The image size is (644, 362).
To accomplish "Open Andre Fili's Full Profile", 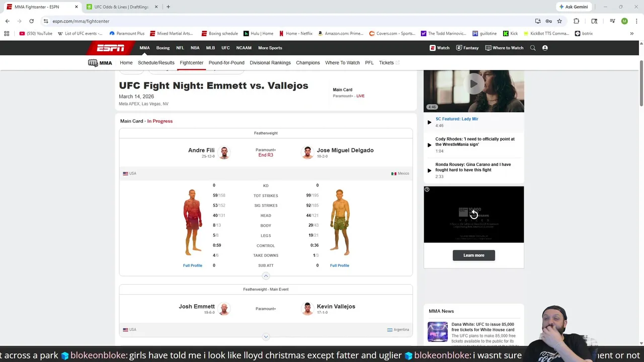I will pos(193,265).
